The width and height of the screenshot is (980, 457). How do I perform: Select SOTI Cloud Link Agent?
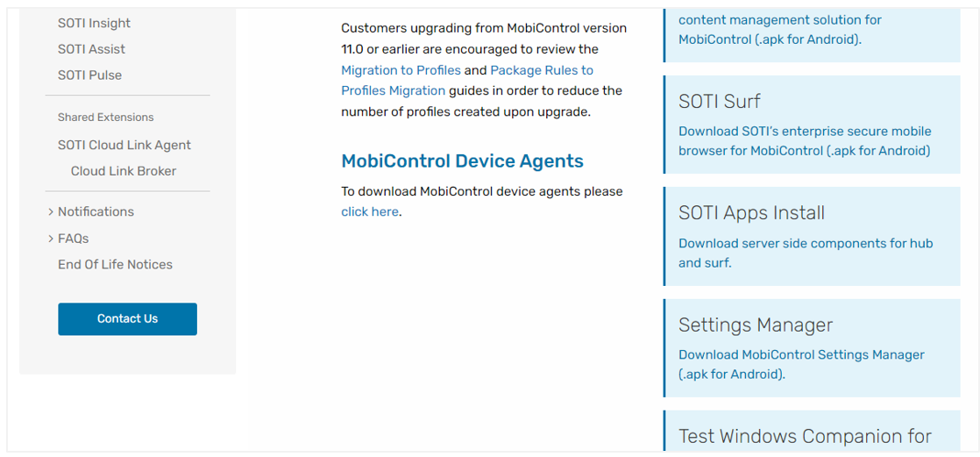click(x=124, y=146)
